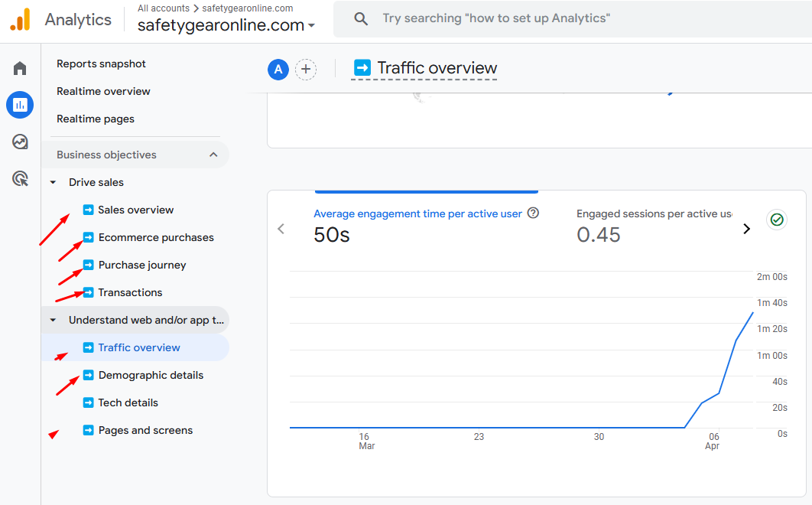This screenshot has width=812, height=505.
Task: Add a comparison with the plus circle
Action: 306,69
